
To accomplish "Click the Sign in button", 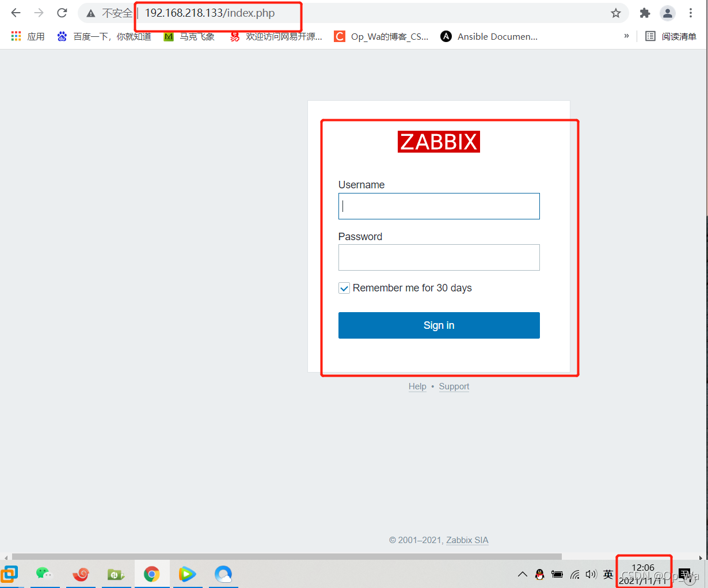I will pyautogui.click(x=439, y=325).
